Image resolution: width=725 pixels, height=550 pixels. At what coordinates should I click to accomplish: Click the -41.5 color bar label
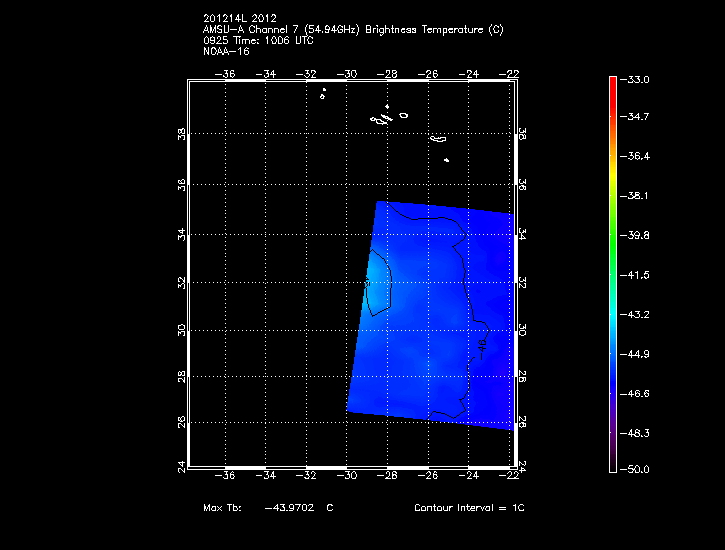point(637,274)
